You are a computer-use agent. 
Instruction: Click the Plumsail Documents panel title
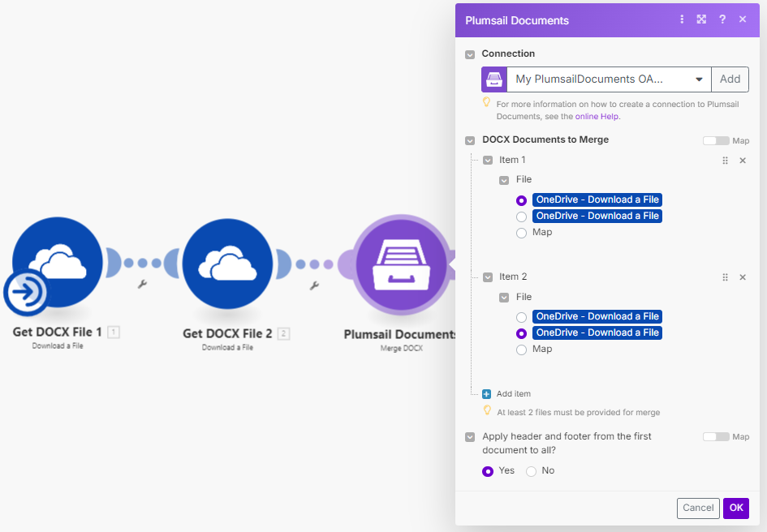517,20
